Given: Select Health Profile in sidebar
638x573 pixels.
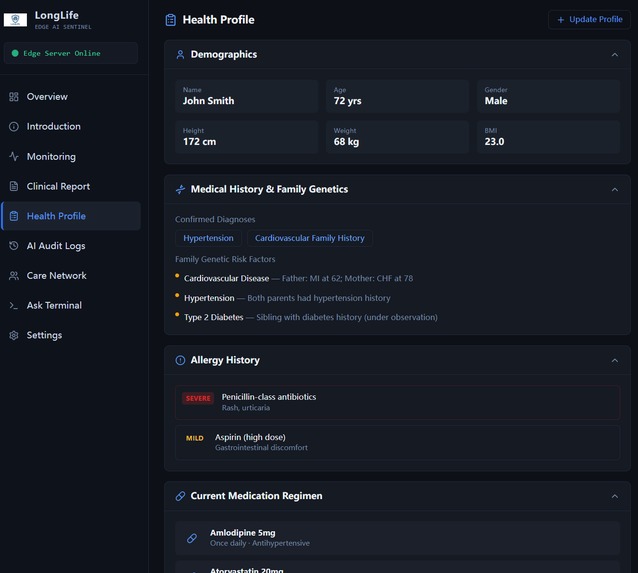Looking at the screenshot, I should [x=71, y=216].
